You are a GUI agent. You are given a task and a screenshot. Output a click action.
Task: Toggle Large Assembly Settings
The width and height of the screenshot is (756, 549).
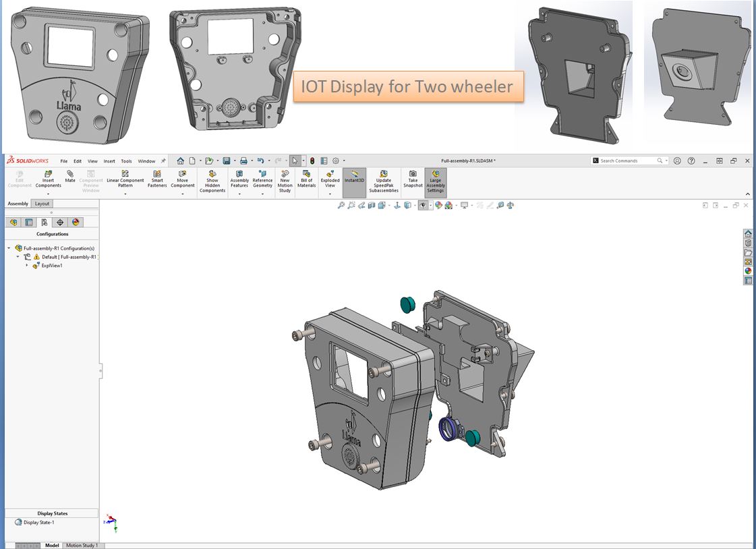pyautogui.click(x=436, y=181)
